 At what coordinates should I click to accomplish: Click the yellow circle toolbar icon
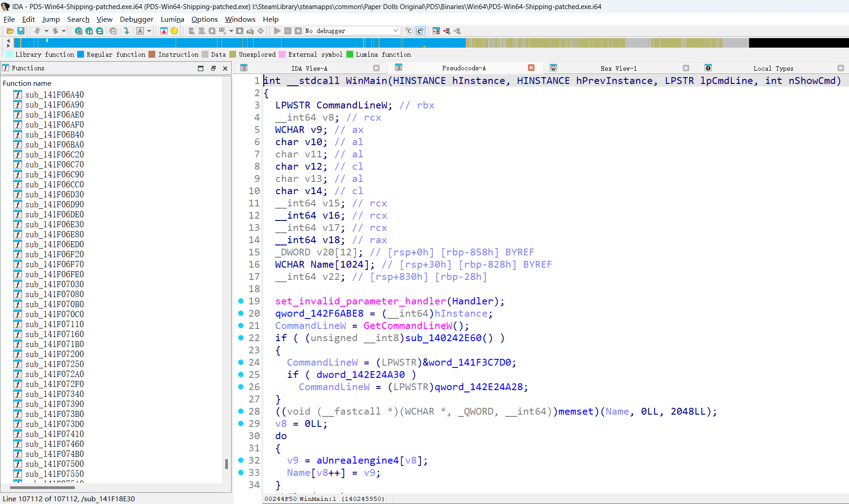(174, 31)
